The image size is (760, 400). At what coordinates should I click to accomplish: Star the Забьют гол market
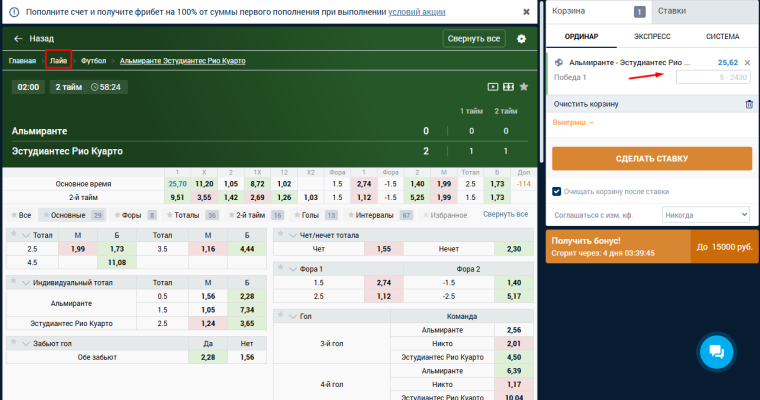coord(14,343)
